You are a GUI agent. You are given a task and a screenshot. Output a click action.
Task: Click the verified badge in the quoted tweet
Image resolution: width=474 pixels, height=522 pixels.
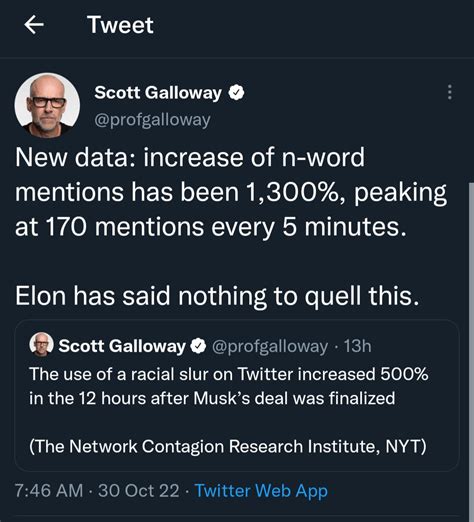[198, 346]
